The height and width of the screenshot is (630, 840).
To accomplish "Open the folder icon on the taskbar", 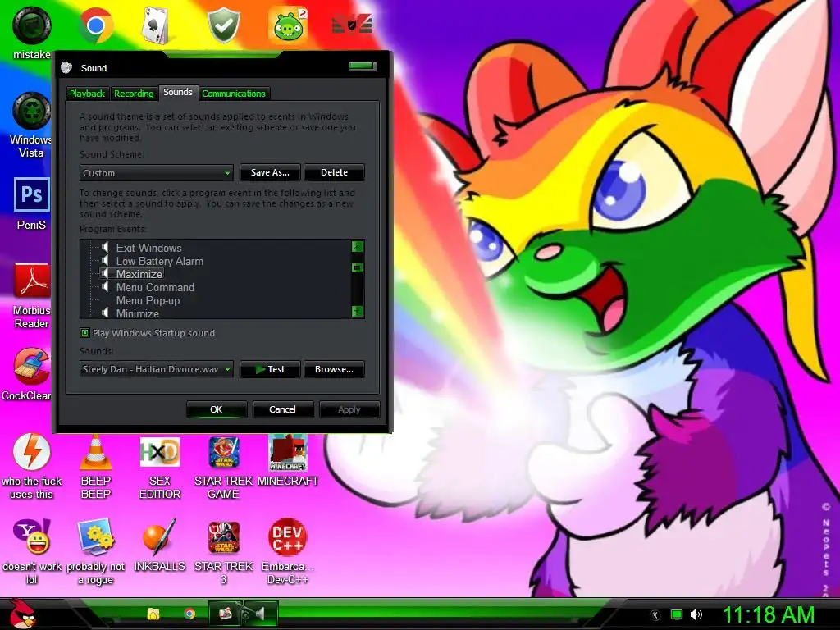I will [x=153, y=614].
